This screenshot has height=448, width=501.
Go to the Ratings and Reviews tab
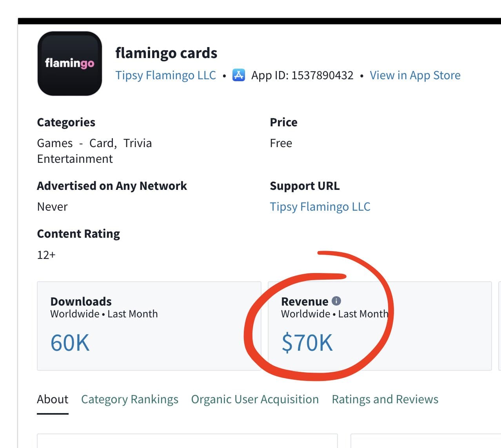[385, 399]
